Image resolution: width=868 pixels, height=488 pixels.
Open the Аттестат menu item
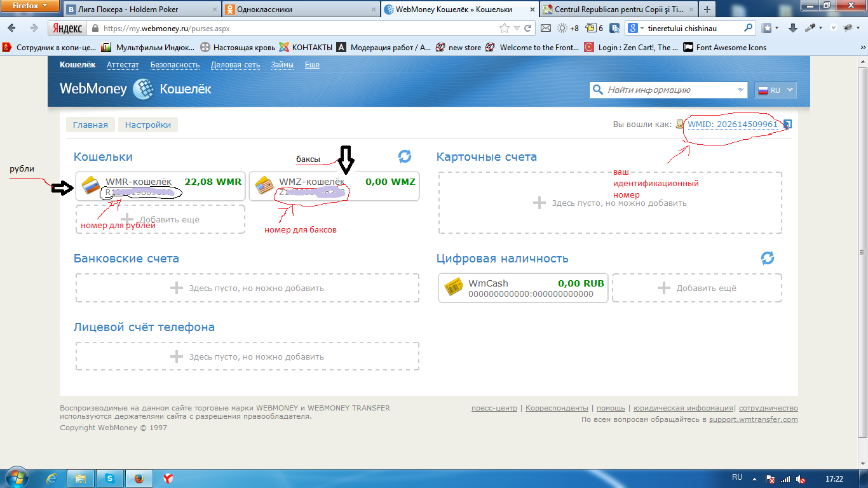pyautogui.click(x=123, y=65)
